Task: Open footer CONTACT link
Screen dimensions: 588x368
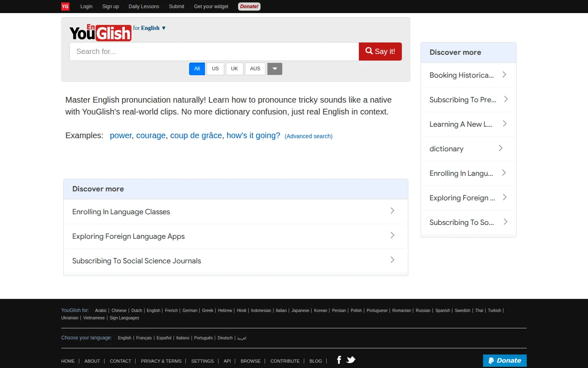Action: (x=120, y=361)
